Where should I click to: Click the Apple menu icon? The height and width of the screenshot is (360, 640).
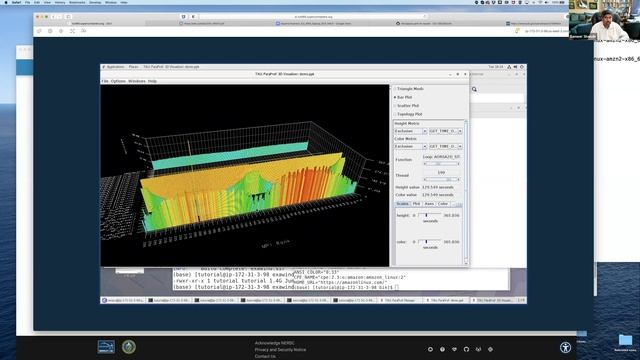click(6, 2)
